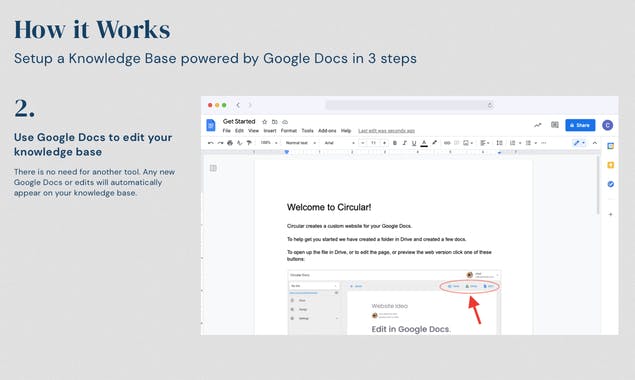Click the line spacing icon
The image size is (635, 380).
coord(499,143)
